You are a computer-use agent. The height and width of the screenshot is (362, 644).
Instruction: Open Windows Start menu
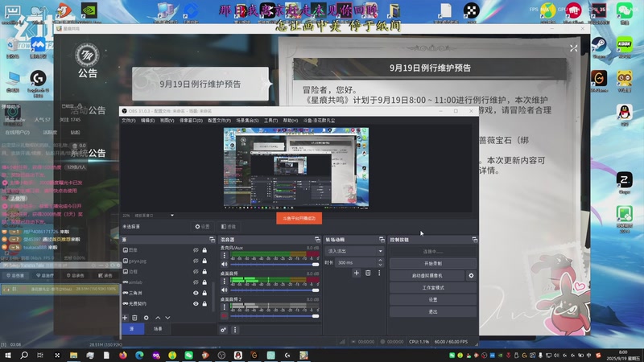[8, 355]
